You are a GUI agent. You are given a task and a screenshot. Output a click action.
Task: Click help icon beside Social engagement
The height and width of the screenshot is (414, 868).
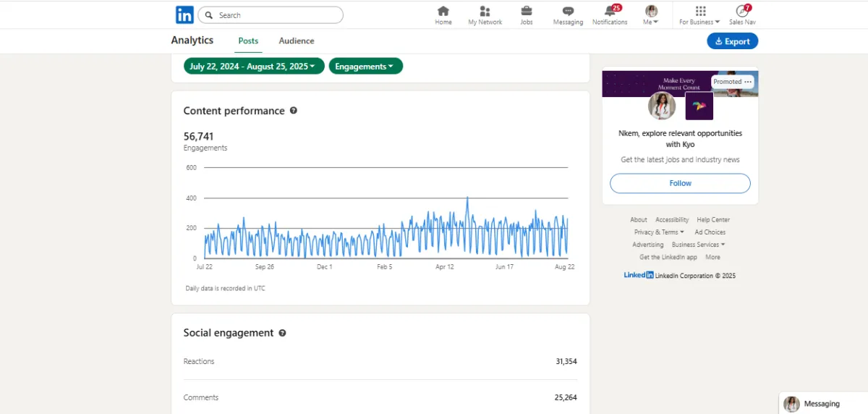(282, 333)
